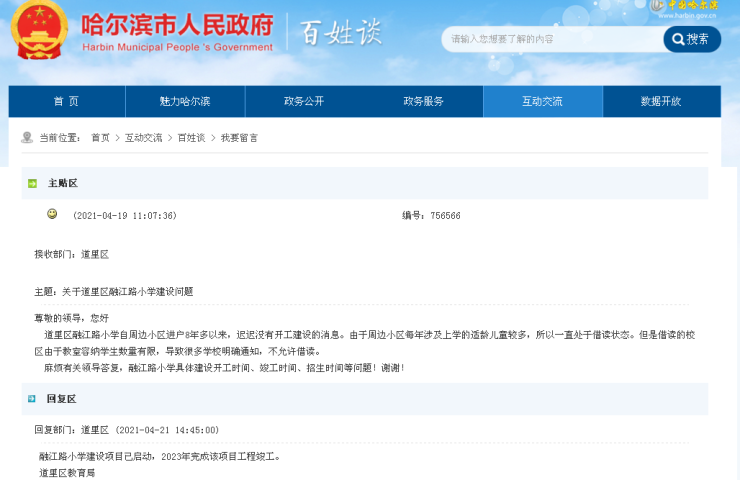The height and width of the screenshot is (480, 740).
Task: Click 互动交流 in the breadcrumb trail
Action: [143, 138]
